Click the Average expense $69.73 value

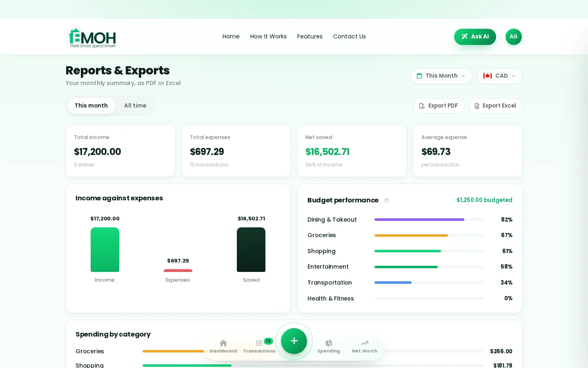(436, 152)
